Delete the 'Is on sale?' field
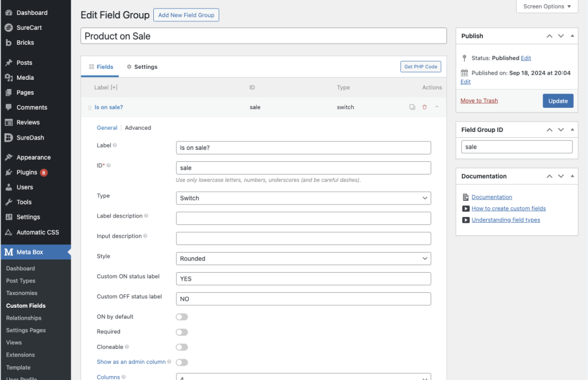 [424, 107]
